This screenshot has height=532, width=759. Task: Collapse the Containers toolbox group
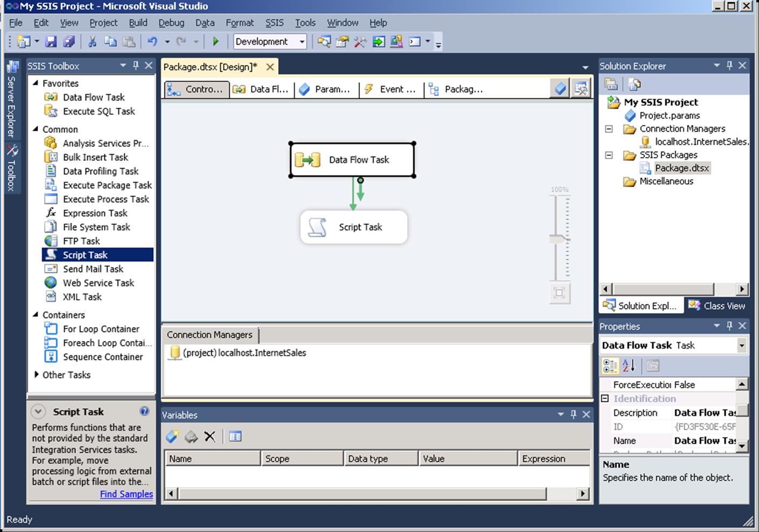tap(36, 315)
